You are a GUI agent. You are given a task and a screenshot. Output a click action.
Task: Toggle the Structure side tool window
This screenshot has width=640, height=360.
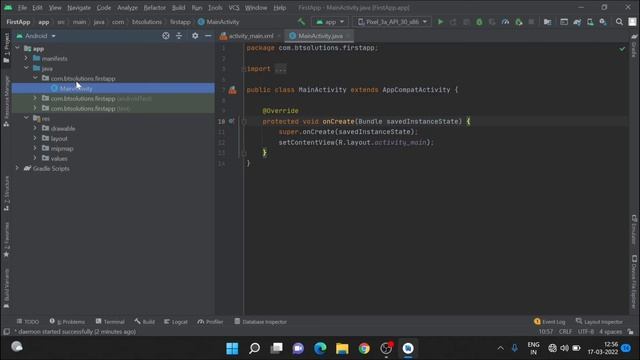coord(7,193)
